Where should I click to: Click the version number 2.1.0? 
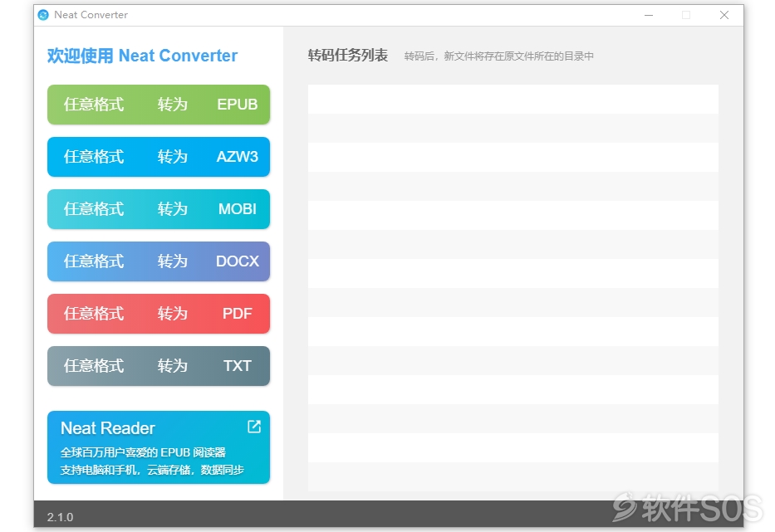pos(61,517)
